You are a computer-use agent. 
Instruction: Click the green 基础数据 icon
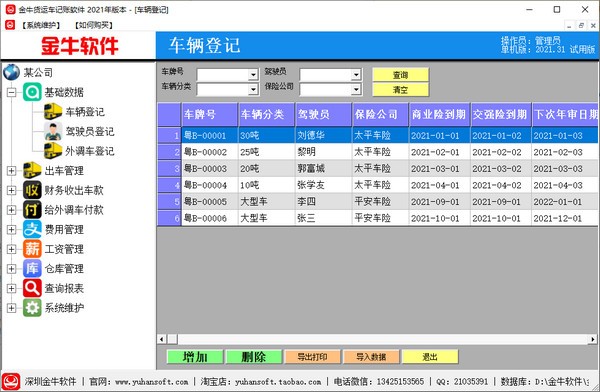[32, 92]
